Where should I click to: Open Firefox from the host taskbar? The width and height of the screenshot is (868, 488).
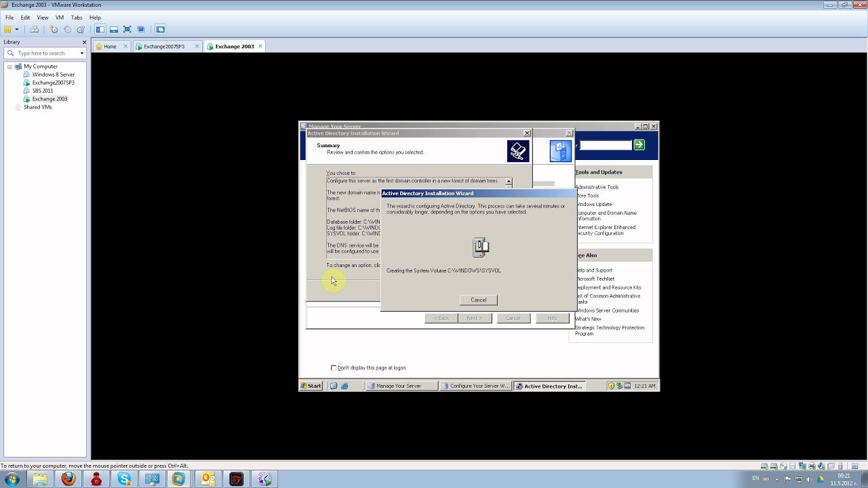tap(68, 479)
